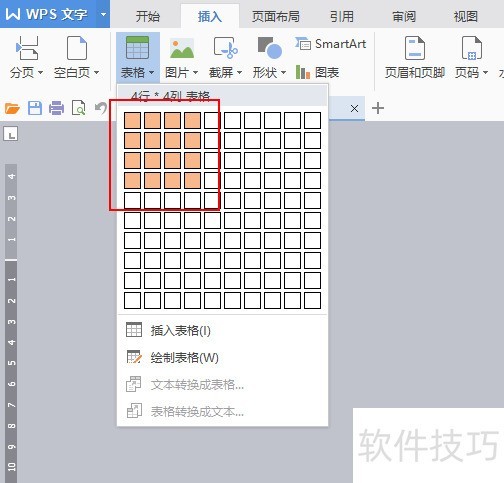Viewport: 504px width, 483px height.
Task: Open the folder icon in quick toolbar
Action: pyautogui.click(x=12, y=108)
